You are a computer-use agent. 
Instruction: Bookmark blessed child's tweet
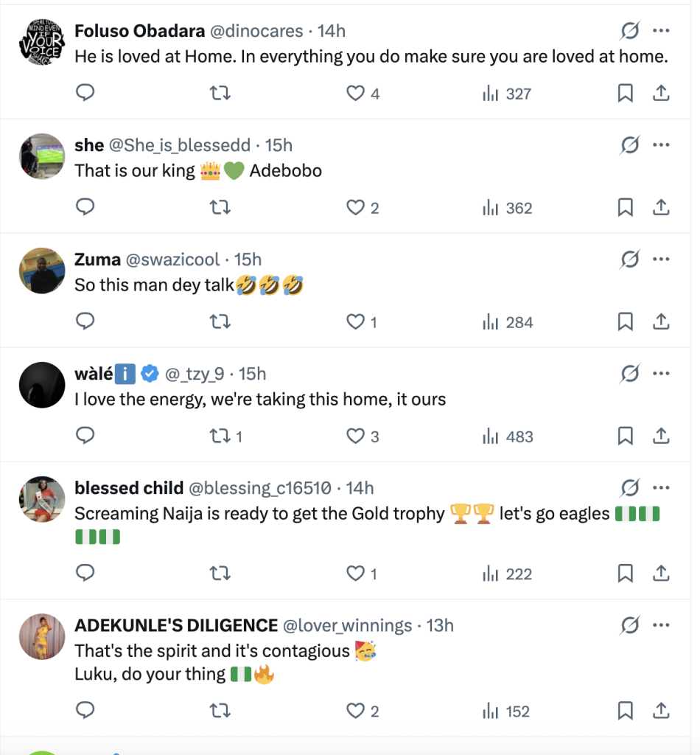[625, 574]
